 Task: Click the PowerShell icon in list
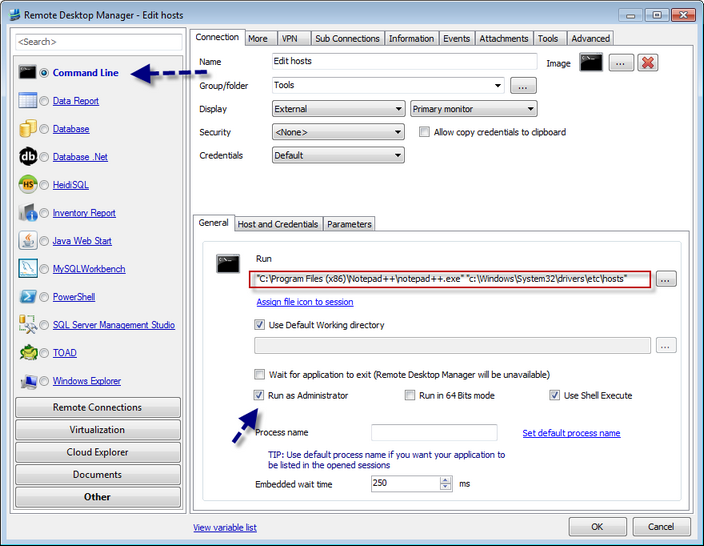click(x=28, y=297)
